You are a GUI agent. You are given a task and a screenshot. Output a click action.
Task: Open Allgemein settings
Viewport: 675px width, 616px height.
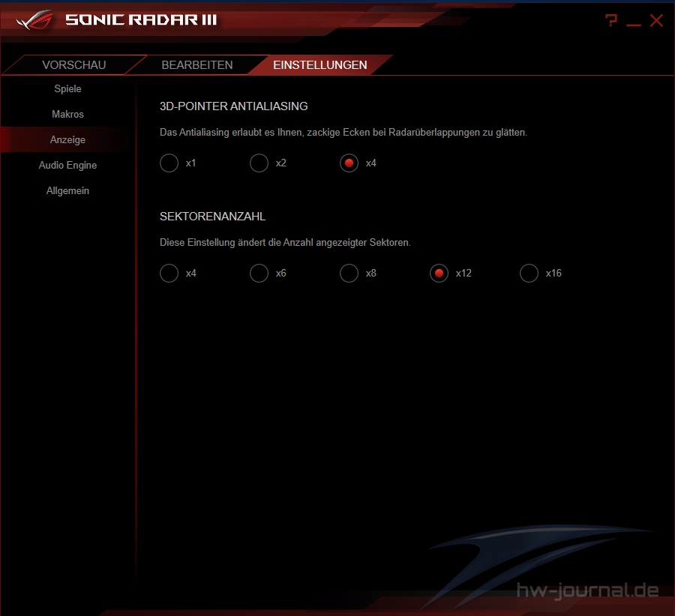coord(67,190)
